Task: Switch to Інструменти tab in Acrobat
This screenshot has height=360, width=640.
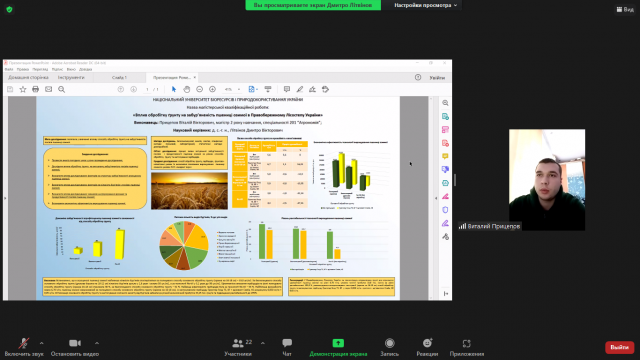Action: click(x=71, y=77)
